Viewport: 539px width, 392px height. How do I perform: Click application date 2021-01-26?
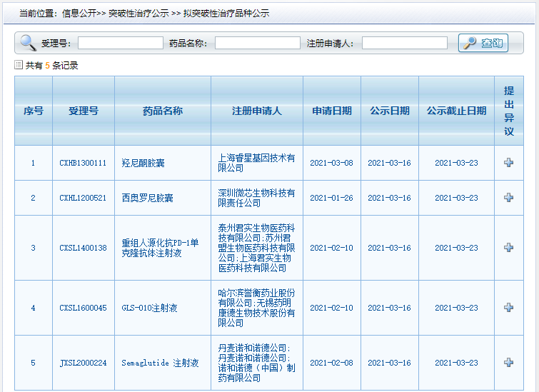click(331, 198)
